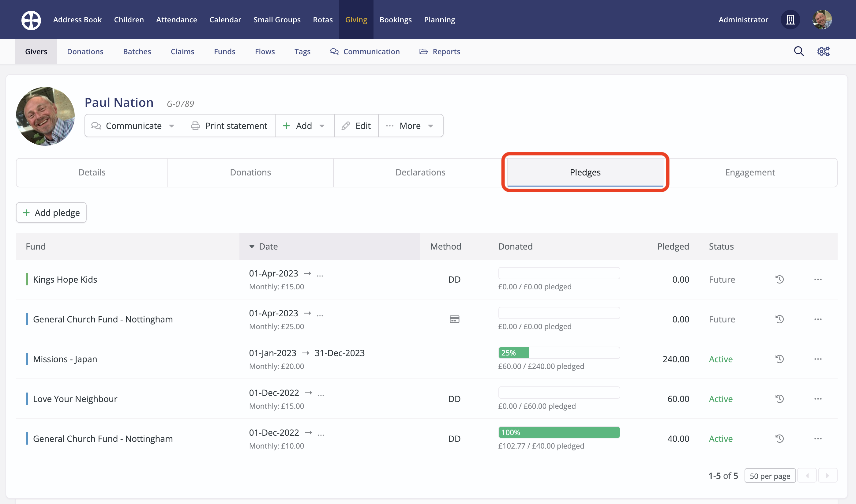Screen dimensions: 856x504
Task: Click the building site icon
Action: (790, 20)
